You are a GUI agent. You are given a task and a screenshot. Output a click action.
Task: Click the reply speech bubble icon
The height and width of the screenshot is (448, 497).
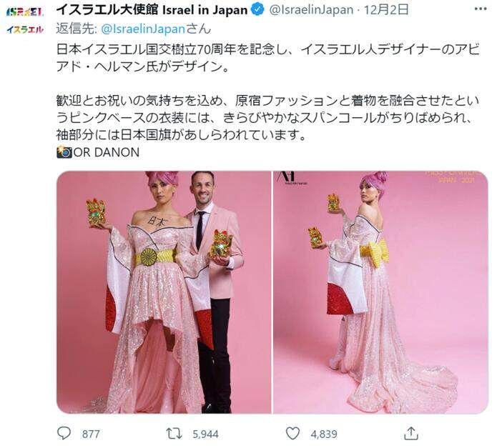64,433
